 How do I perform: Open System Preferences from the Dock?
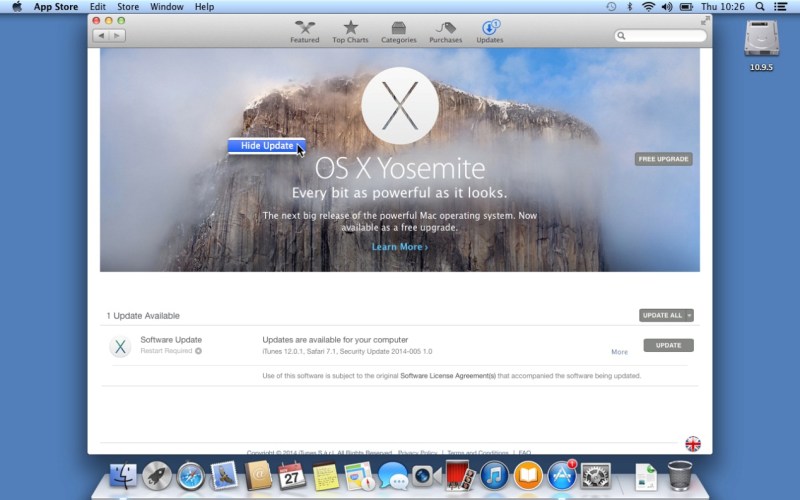[x=595, y=476]
